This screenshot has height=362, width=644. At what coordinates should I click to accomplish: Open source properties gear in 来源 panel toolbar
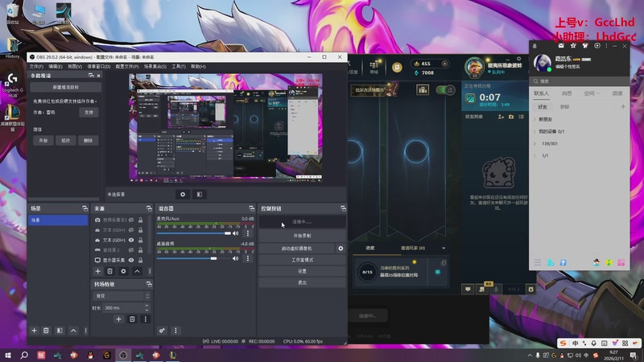123,271
